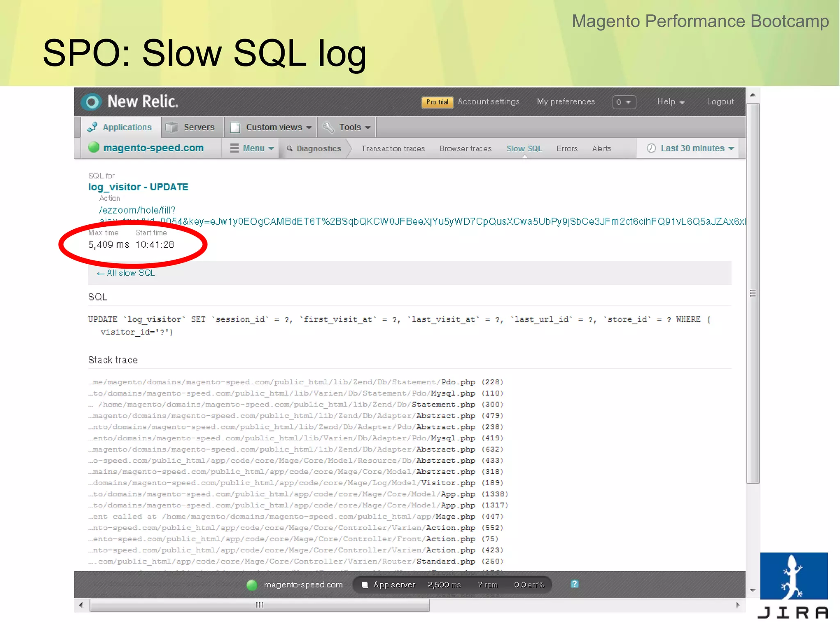Click the Standard.php (250) stack line

pos(296,562)
